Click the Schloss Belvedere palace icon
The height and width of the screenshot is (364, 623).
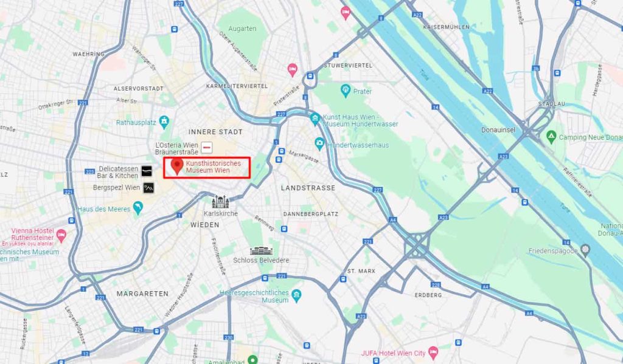click(x=262, y=251)
